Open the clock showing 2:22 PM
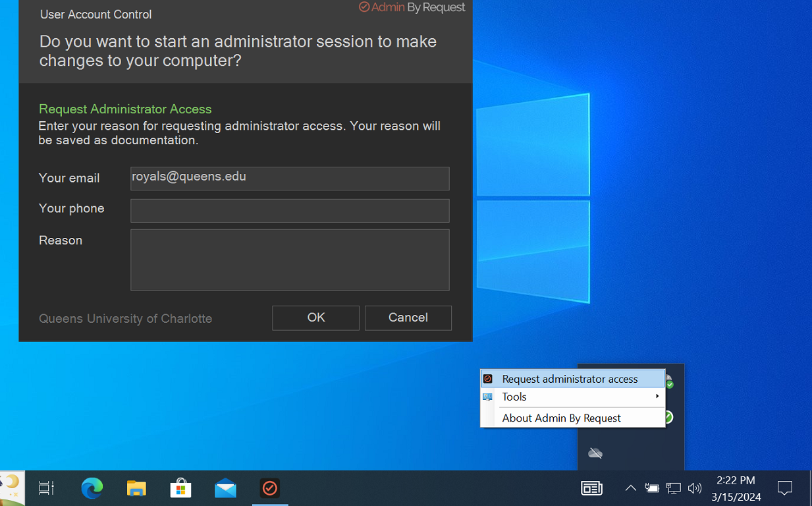 [736, 488]
